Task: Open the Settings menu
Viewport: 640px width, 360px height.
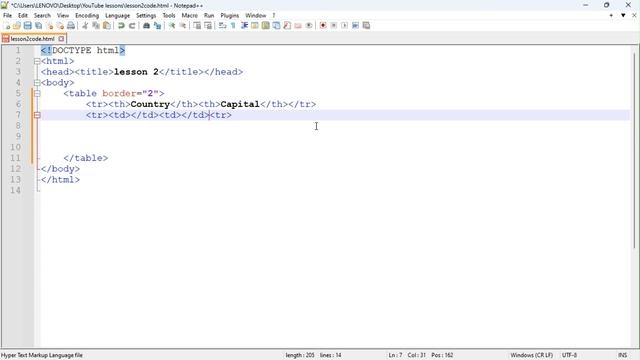Action: point(146,16)
